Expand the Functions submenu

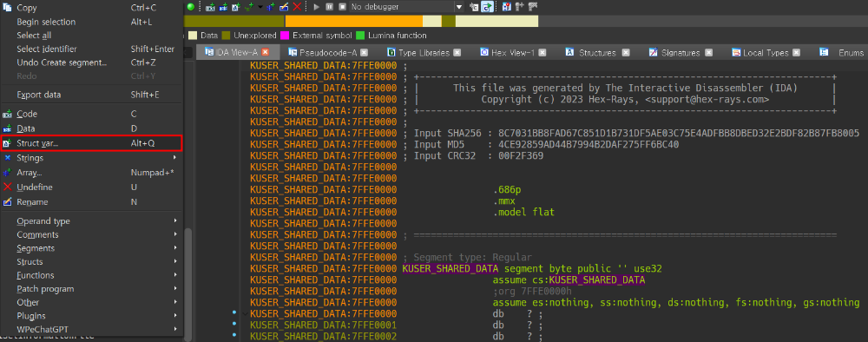(x=91, y=275)
